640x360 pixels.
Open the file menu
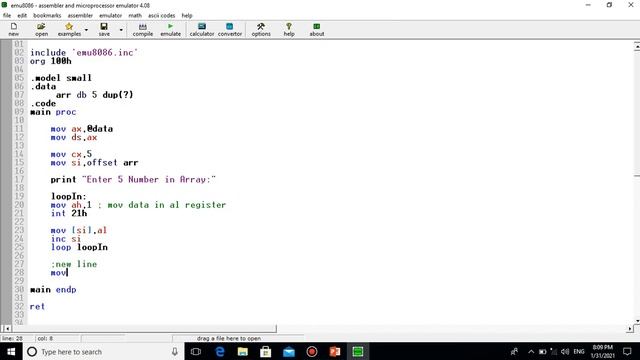coord(7,16)
